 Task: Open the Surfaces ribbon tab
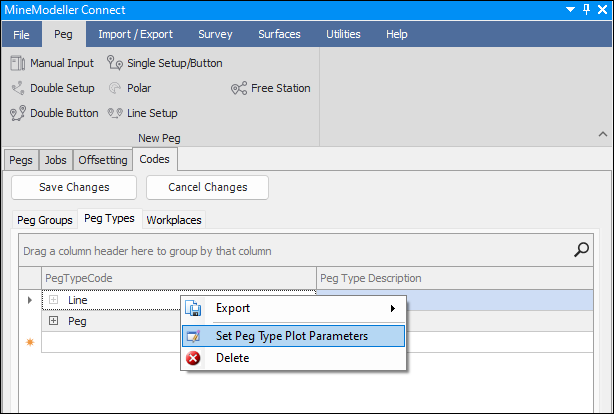tap(279, 34)
